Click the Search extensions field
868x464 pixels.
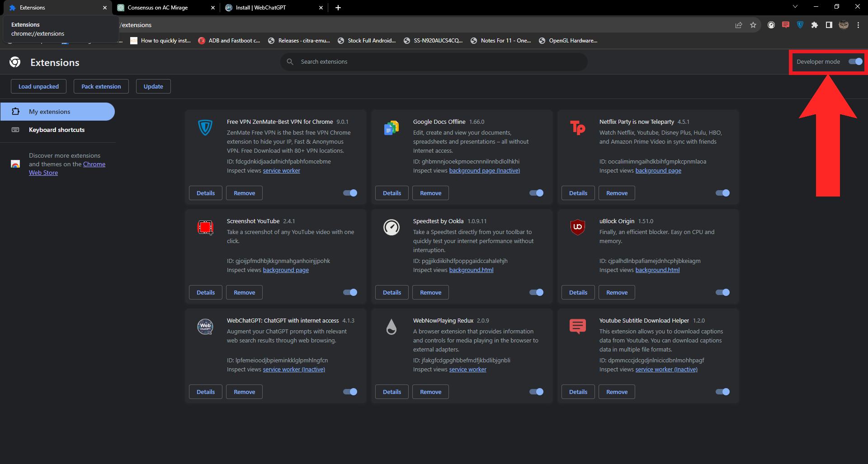(434, 62)
